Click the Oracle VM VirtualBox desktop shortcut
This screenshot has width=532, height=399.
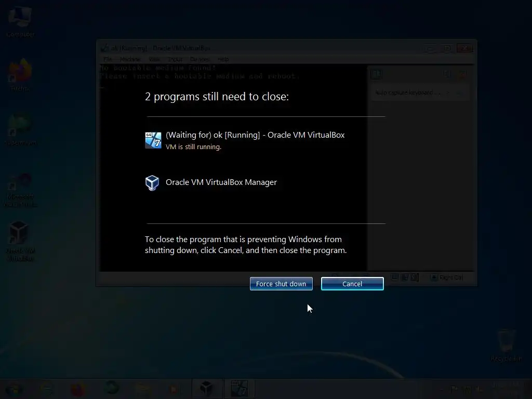[20, 241]
